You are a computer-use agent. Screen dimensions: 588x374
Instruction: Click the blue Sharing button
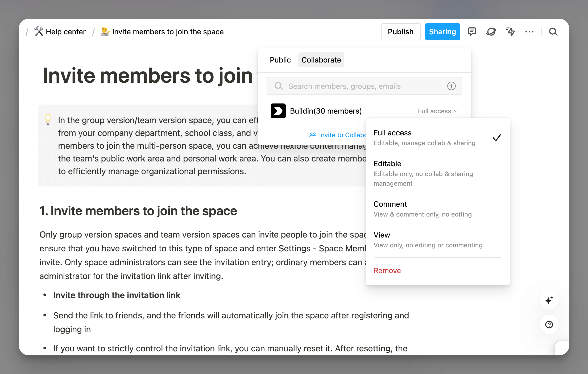(x=442, y=32)
